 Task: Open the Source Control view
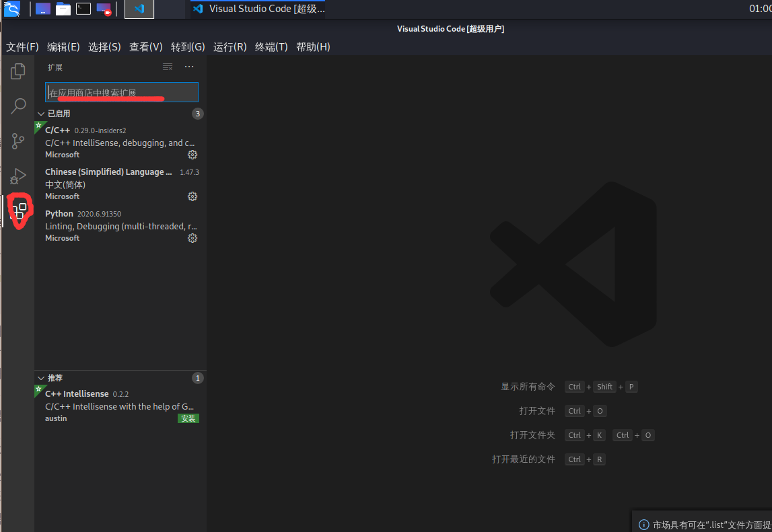(x=17, y=141)
